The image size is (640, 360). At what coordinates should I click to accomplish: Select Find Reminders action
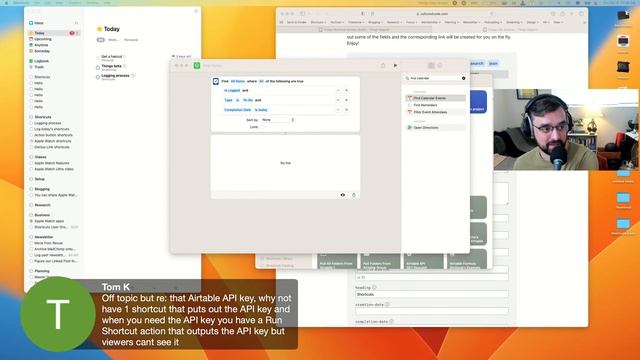435,105
